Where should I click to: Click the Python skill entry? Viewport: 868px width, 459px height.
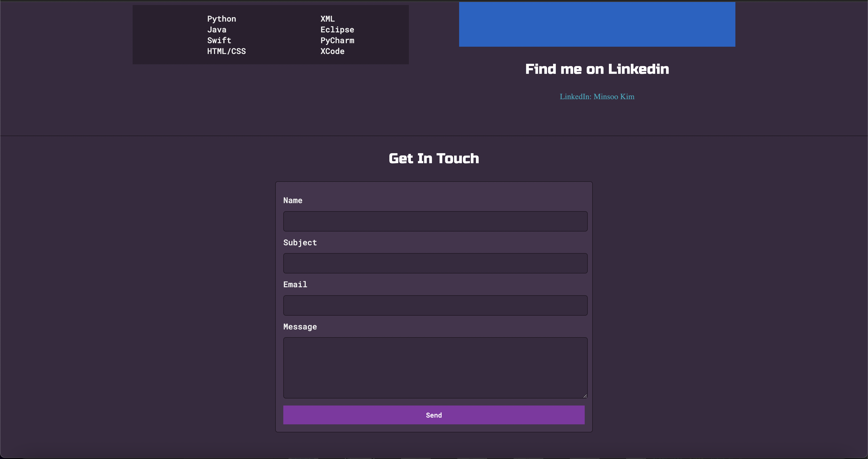[x=221, y=19]
